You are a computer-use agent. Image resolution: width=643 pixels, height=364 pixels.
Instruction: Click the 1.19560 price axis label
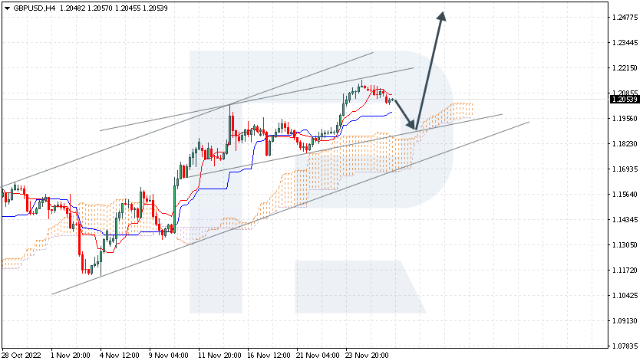(x=625, y=119)
